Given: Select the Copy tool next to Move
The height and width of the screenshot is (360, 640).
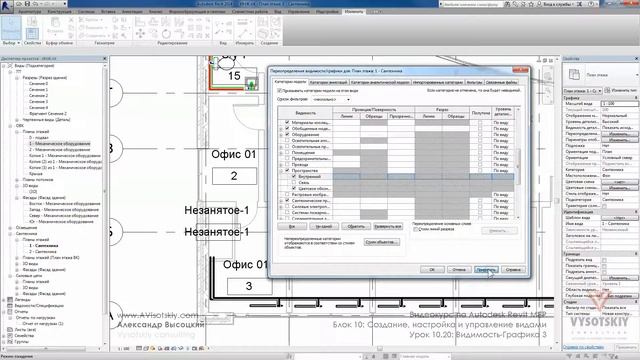Looking at the screenshot, I should click(153, 34).
